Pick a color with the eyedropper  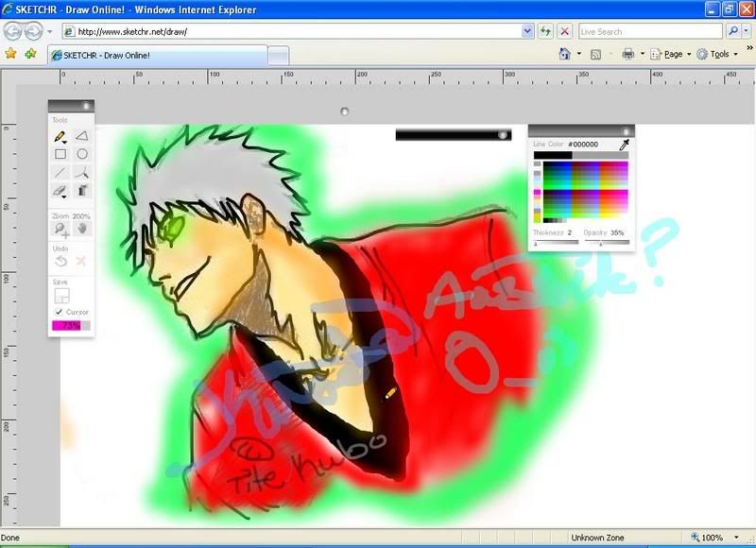pyautogui.click(x=625, y=145)
